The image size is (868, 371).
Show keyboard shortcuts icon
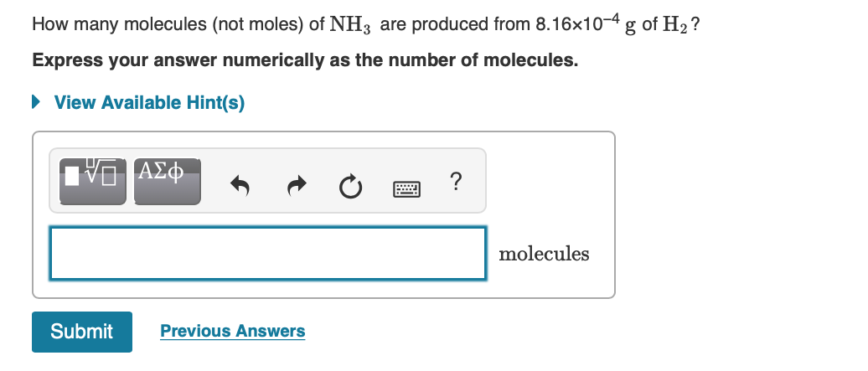pos(405,183)
